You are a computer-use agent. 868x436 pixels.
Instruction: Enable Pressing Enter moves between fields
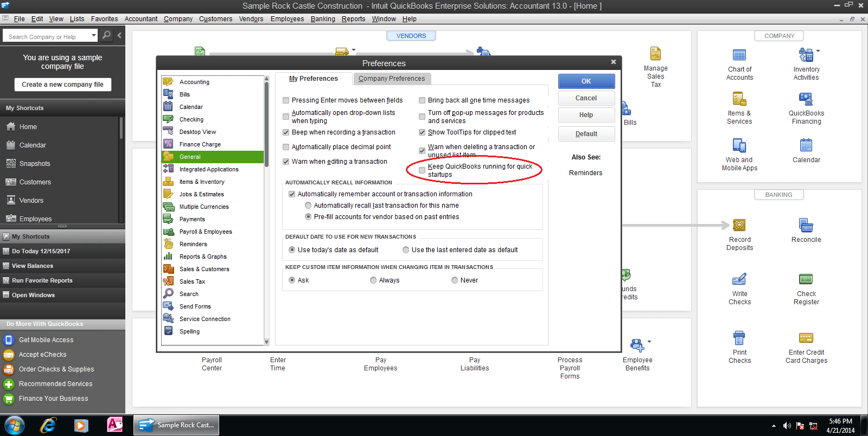click(286, 100)
